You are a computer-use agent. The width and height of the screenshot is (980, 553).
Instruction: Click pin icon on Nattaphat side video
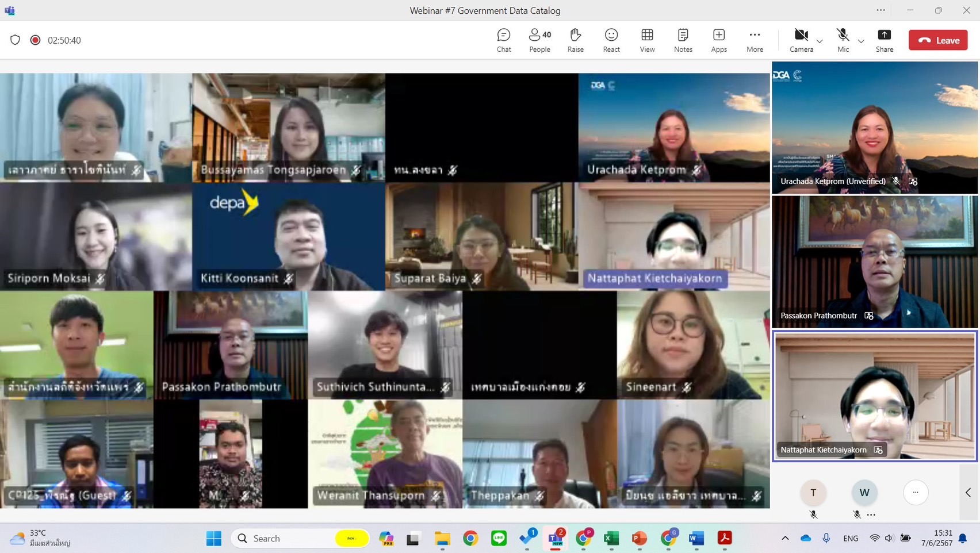878,450
